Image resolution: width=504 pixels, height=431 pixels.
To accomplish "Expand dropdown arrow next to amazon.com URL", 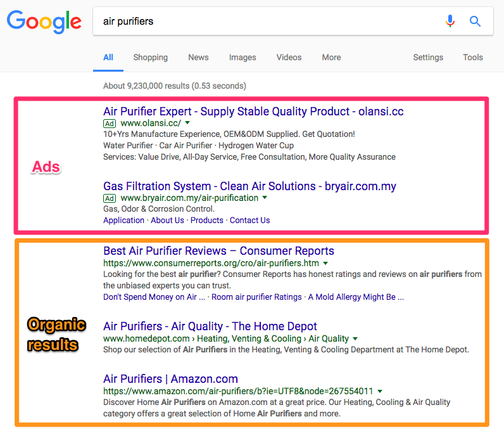I will (380, 391).
